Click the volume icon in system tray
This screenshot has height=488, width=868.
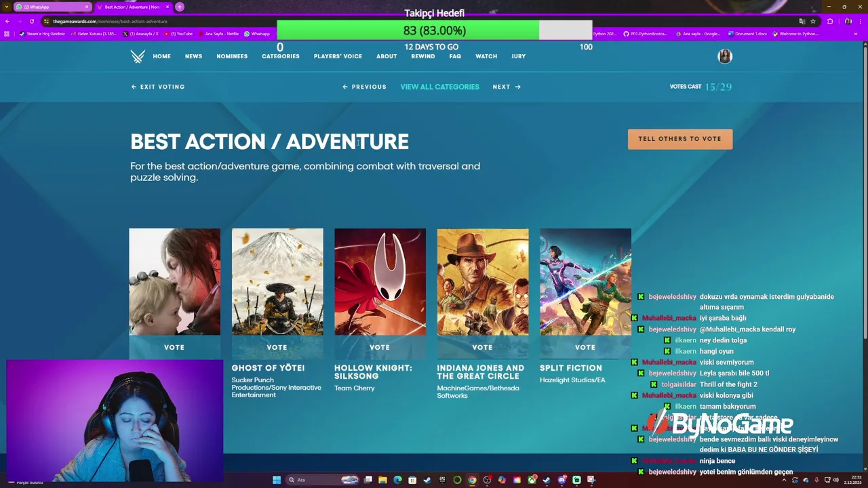tap(835, 480)
